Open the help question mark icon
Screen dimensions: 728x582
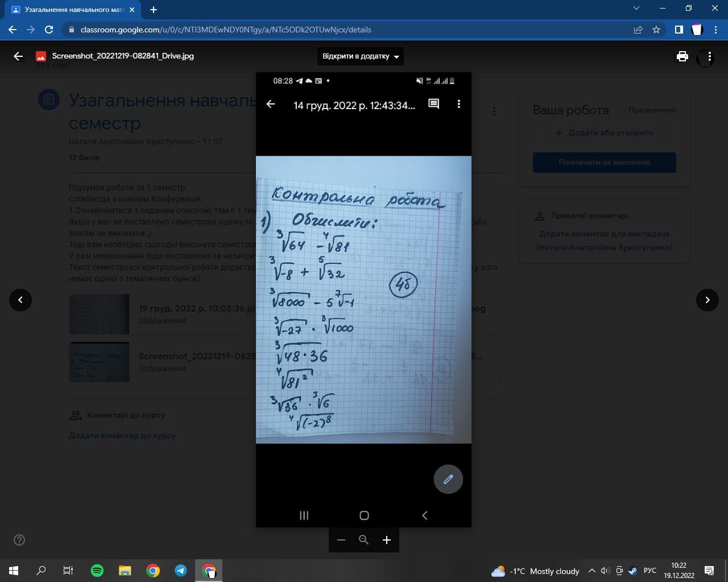[x=19, y=540]
